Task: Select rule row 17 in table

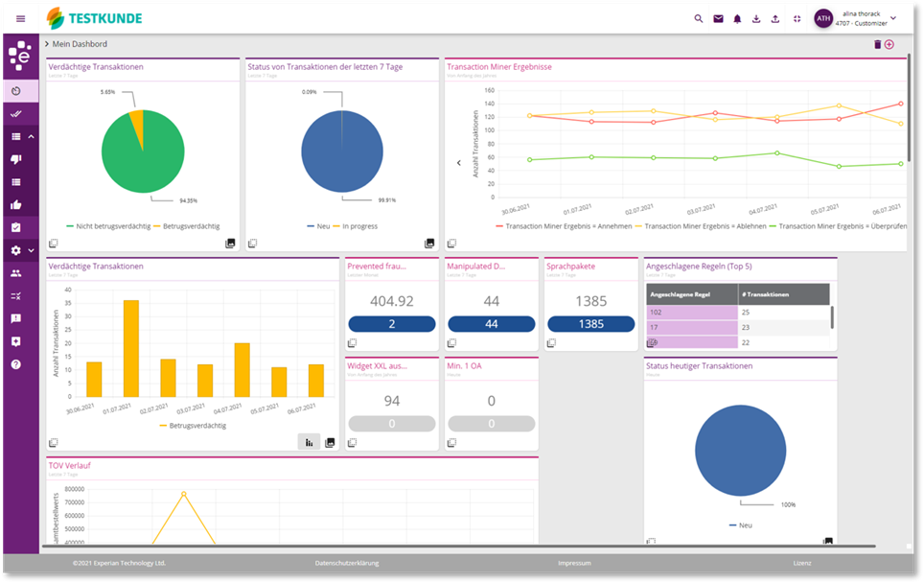Action: coord(738,327)
